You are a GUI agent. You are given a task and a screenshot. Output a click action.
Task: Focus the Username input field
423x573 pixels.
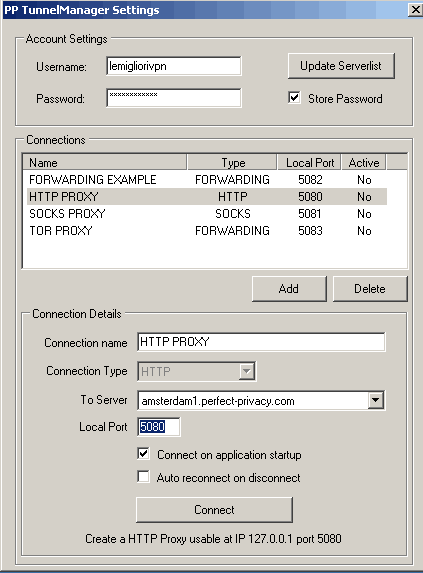pos(174,66)
